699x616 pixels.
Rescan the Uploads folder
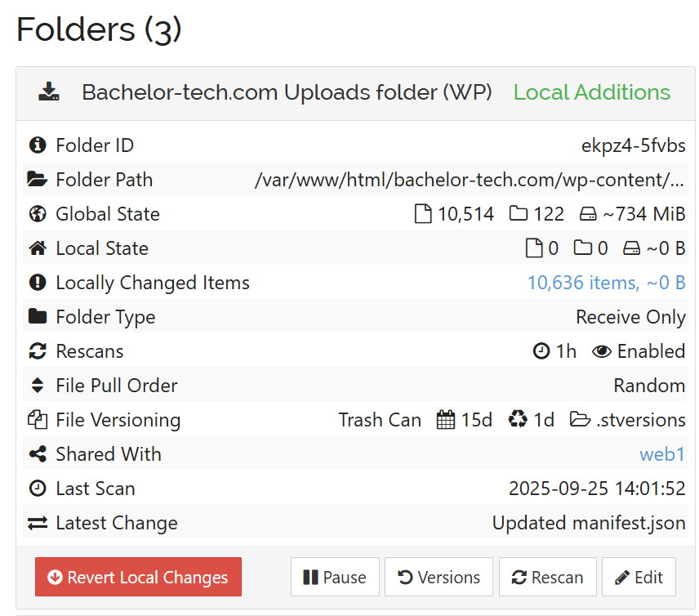[x=547, y=577]
